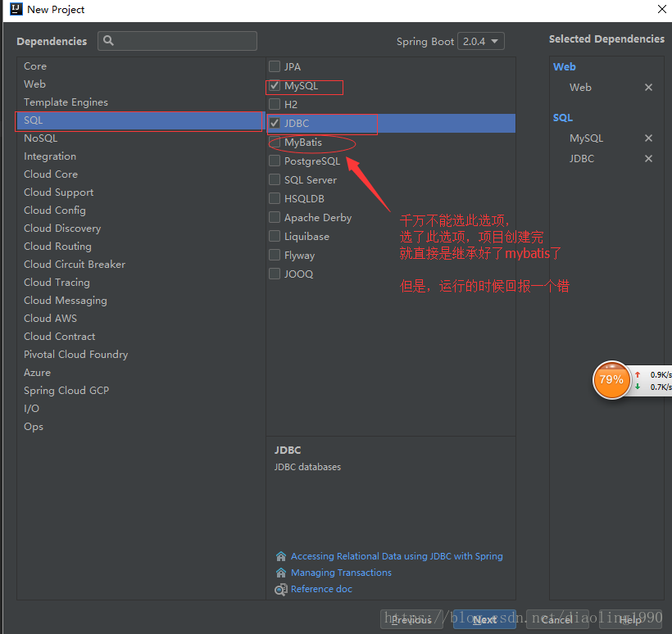
Task: Select Spring Cloud GCP category
Action: coord(141,390)
